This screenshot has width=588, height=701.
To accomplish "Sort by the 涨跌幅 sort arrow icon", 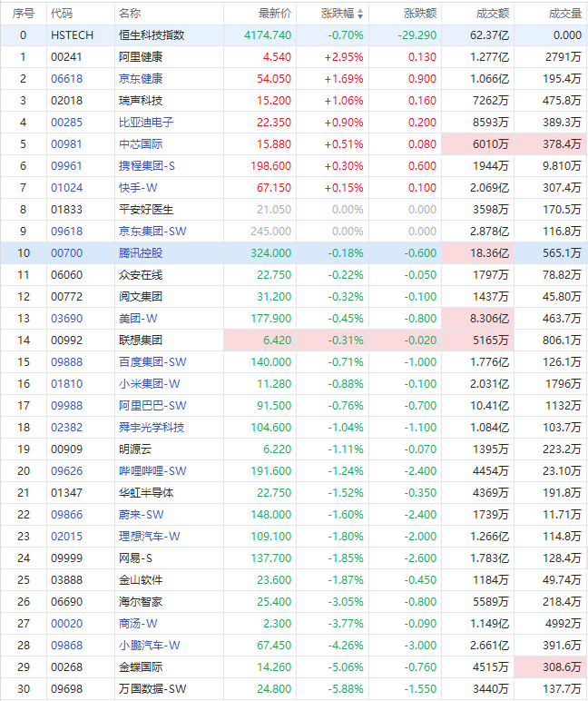I will [360, 14].
